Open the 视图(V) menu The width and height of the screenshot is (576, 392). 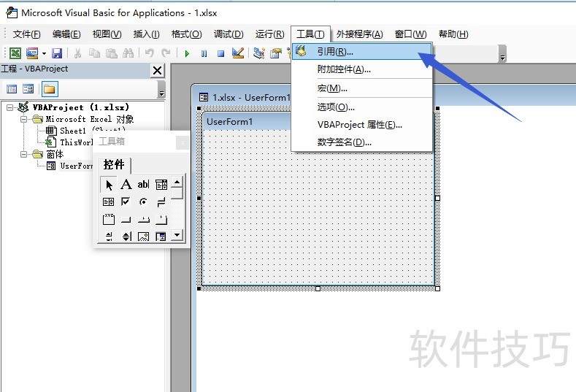pos(107,34)
